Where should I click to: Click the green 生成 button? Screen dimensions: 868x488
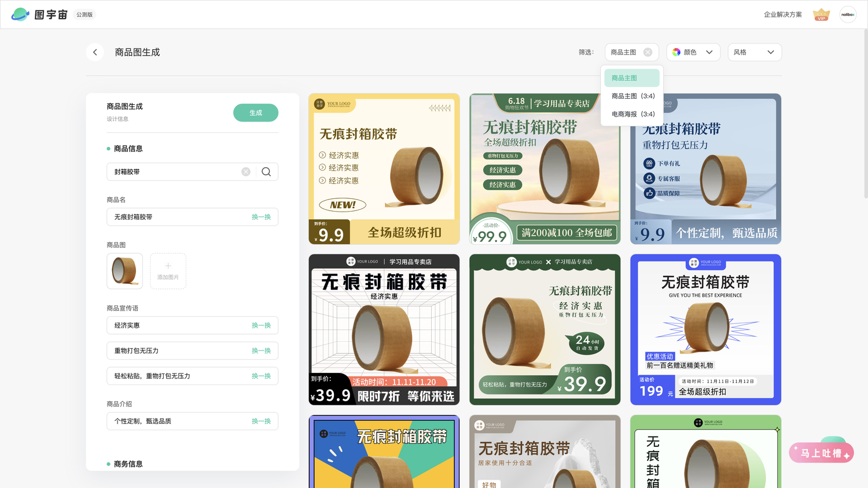tap(256, 113)
